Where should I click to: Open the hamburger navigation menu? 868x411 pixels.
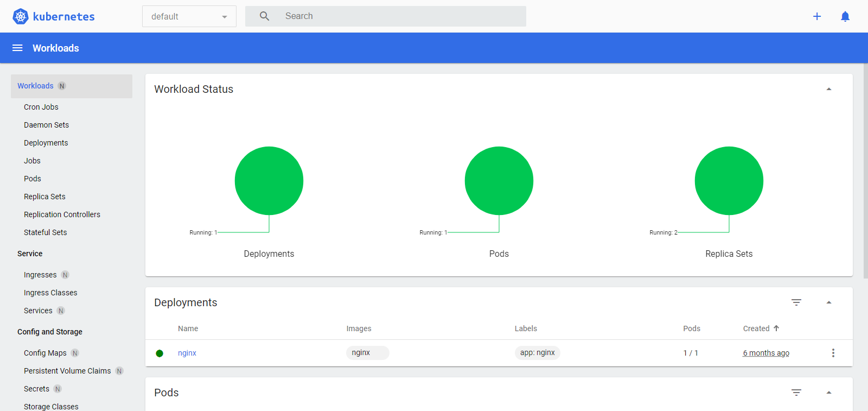click(17, 48)
